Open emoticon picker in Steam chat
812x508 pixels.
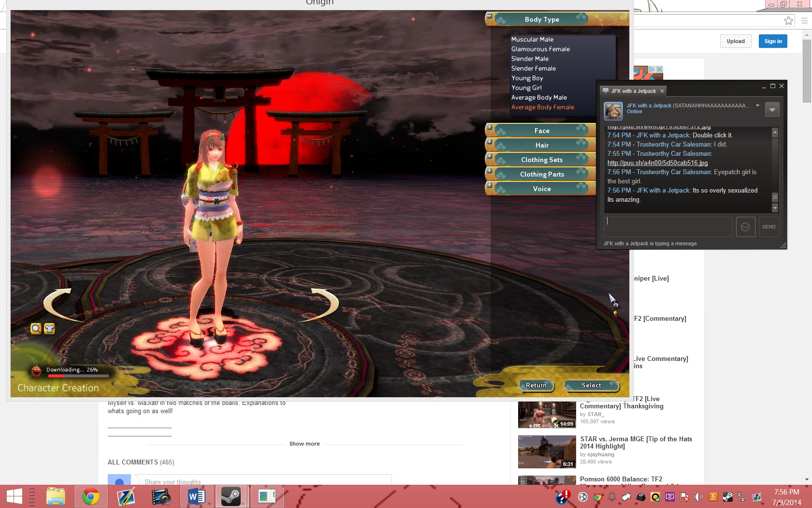[745, 227]
